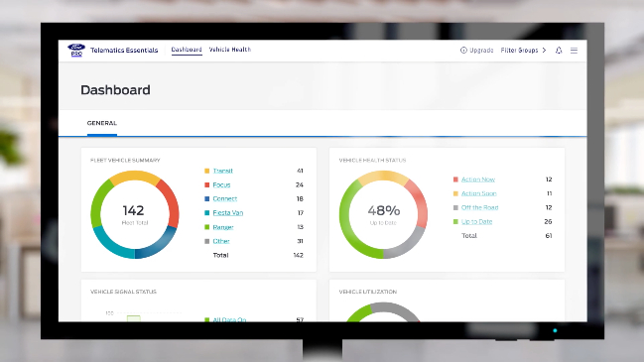Open the Action Soon link
This screenshot has width=644, height=362.
tap(479, 193)
